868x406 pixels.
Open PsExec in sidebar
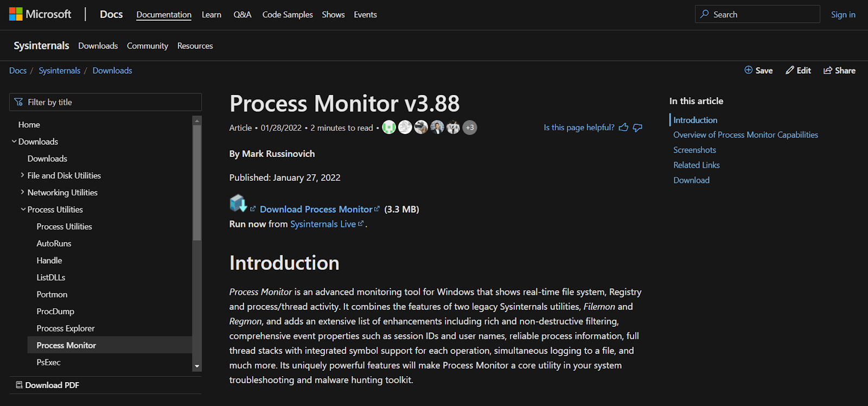[x=48, y=362]
